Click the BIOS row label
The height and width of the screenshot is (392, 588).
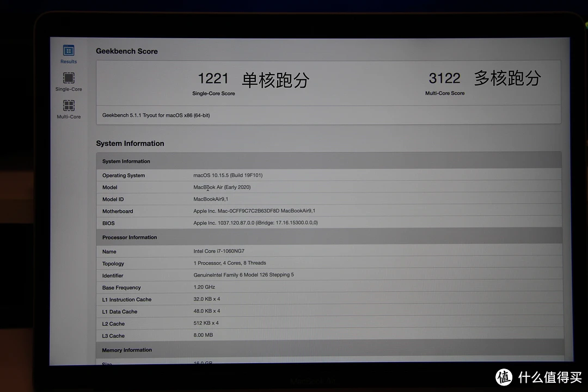pos(108,223)
